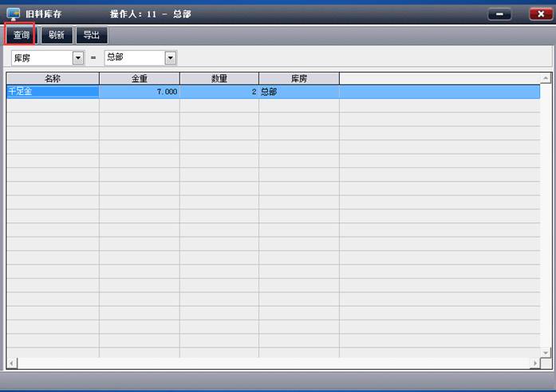Click the 查询 query button
Viewport: 556px width, 392px height.
21,35
